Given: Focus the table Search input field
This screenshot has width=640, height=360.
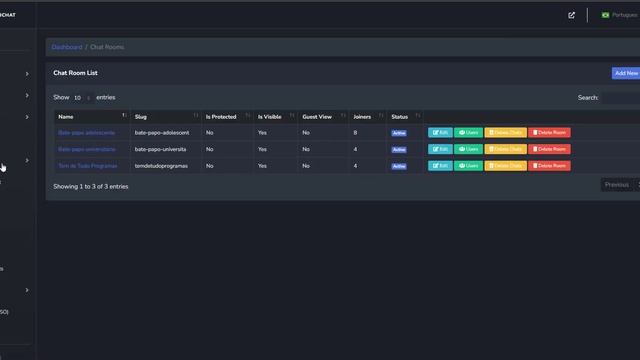Looking at the screenshot, I should coord(621,98).
